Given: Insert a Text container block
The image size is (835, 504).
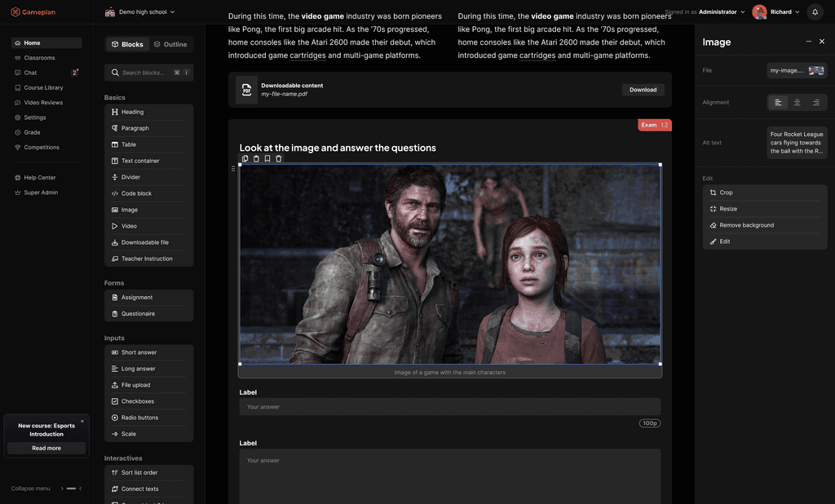Looking at the screenshot, I should [x=149, y=161].
